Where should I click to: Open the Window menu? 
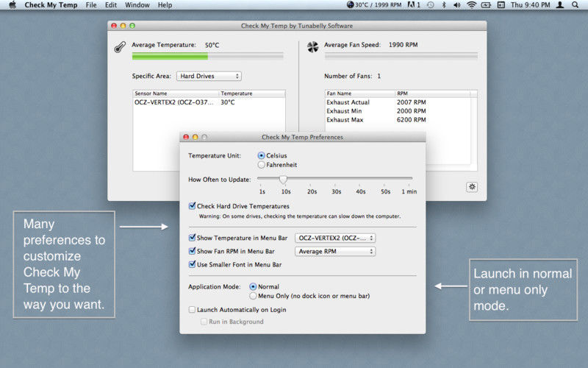click(137, 5)
